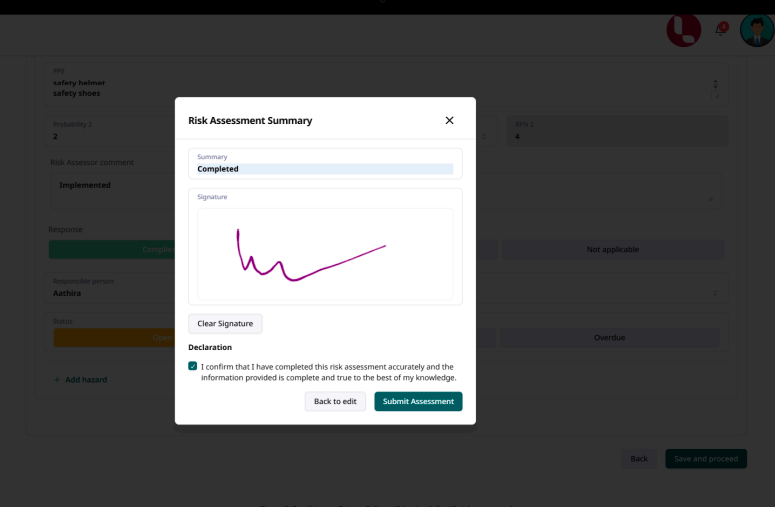Click the RPN 2 value field

(615, 137)
